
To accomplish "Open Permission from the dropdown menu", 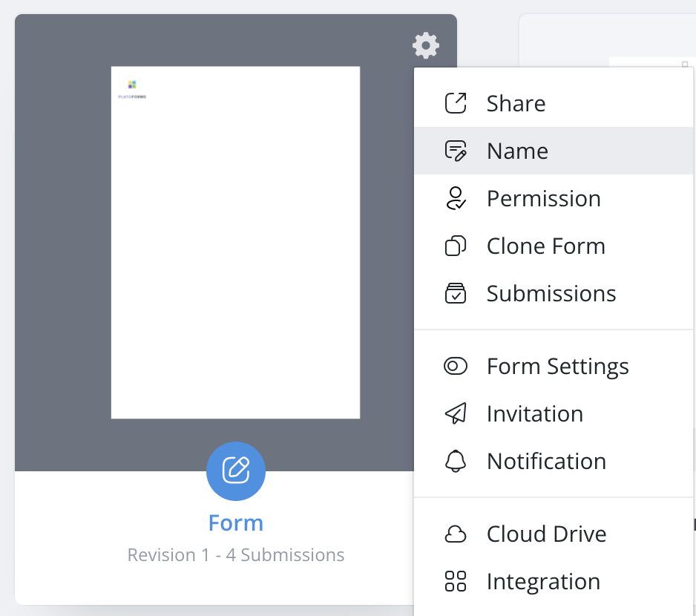I will 543,198.
